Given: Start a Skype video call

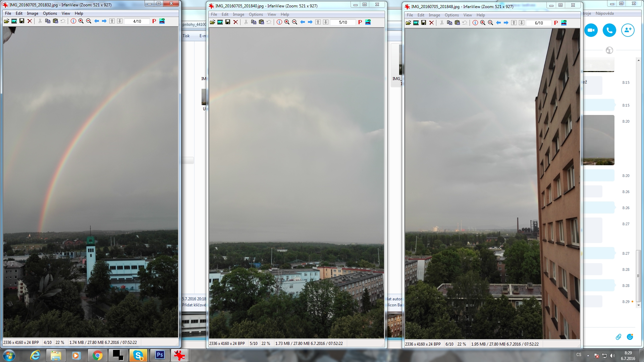Looking at the screenshot, I should pyautogui.click(x=591, y=30).
